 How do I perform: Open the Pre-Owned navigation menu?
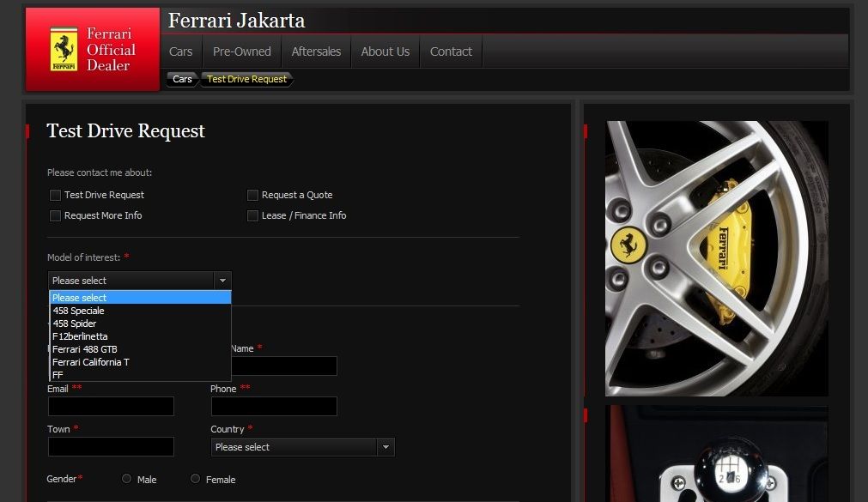coord(242,51)
